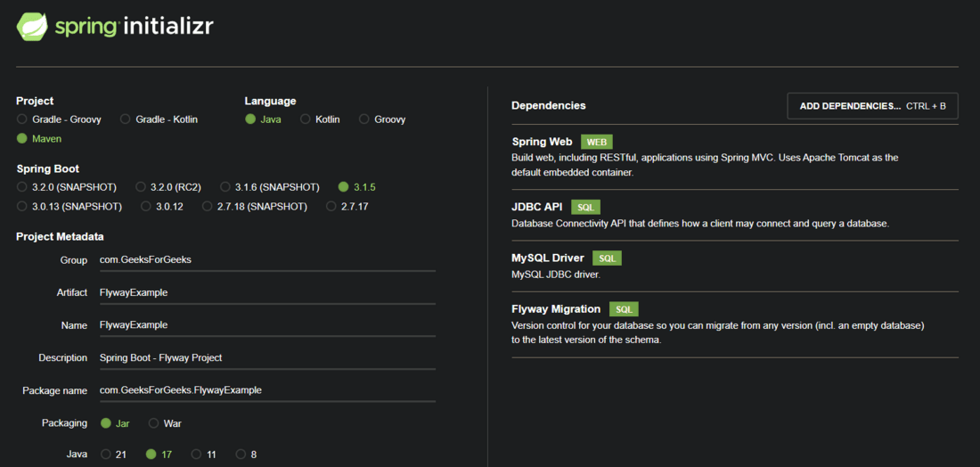Select Spring Boot 3.0.12 version
The width and height of the screenshot is (980, 467).
[x=146, y=207]
